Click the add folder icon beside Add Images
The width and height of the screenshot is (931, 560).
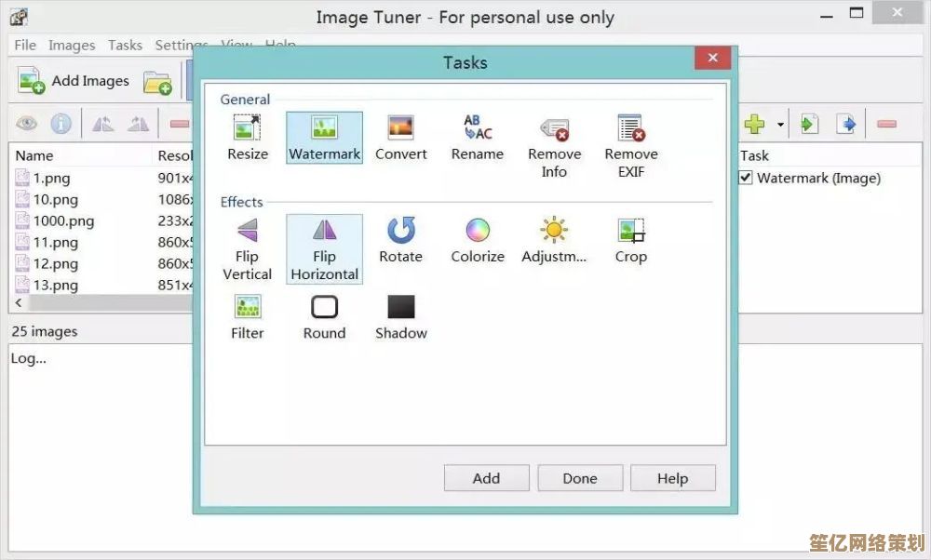[157, 83]
